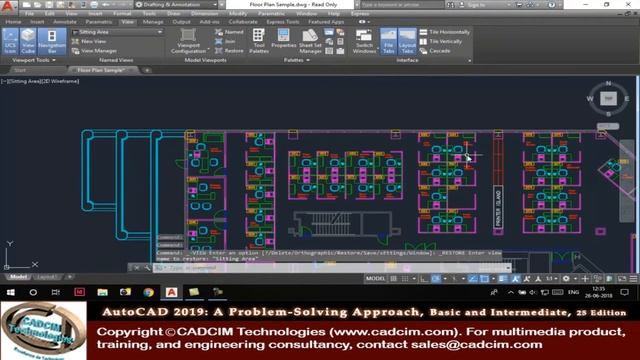Click the ViewCube Top face
Image resolution: width=640 pixels, height=360 pixels.
[x=608, y=98]
